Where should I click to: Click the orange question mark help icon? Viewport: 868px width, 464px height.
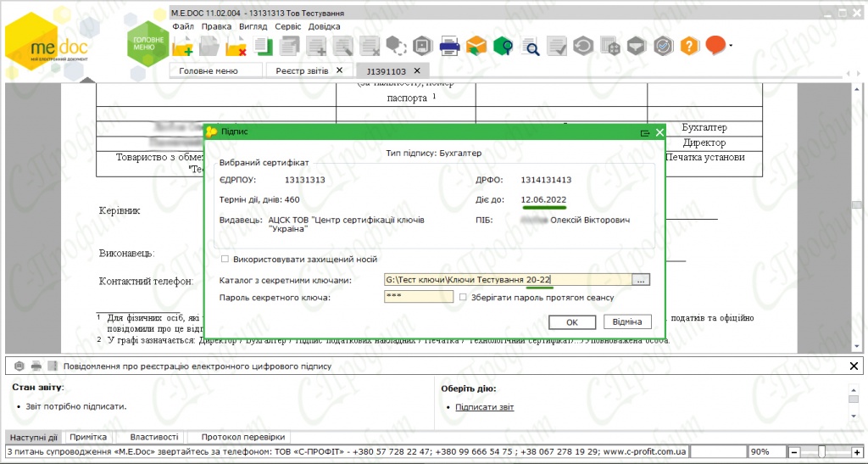pos(690,46)
